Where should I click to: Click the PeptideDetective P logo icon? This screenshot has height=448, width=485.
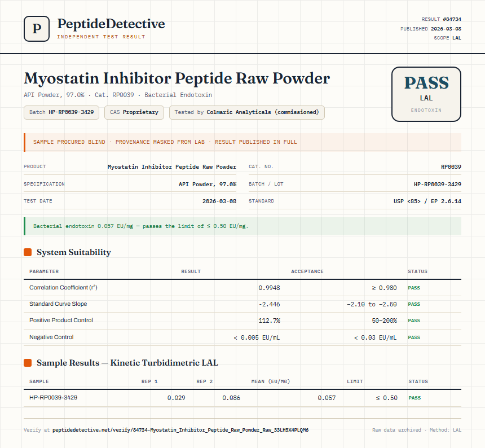point(37,29)
